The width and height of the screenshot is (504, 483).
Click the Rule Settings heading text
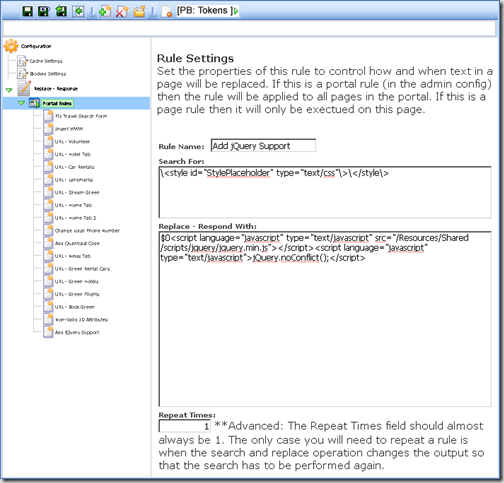(195, 58)
